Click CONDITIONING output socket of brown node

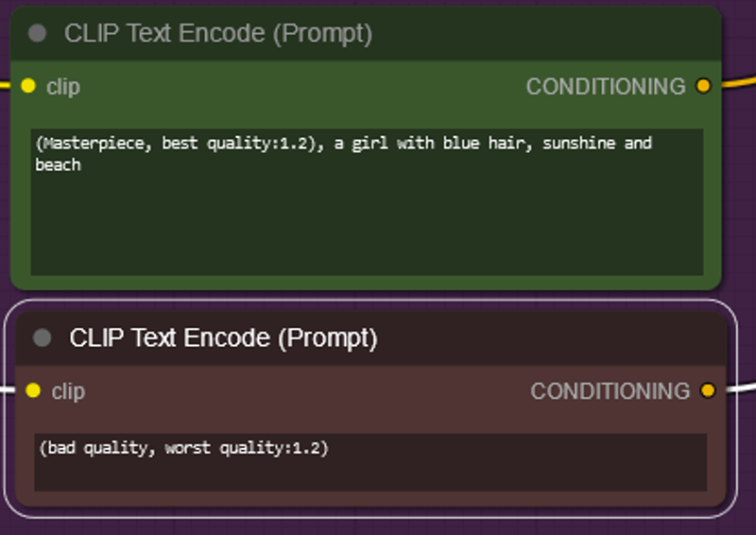[708, 390]
